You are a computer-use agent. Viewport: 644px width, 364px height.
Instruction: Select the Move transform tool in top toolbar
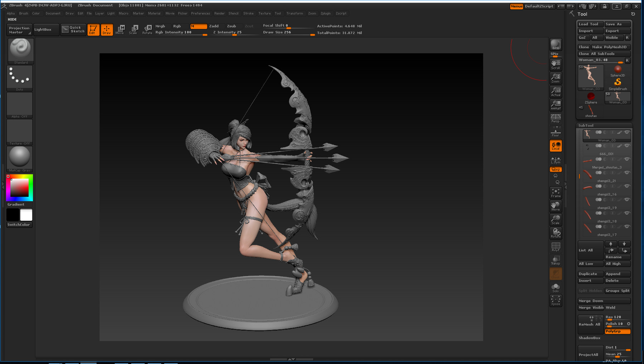120,29
